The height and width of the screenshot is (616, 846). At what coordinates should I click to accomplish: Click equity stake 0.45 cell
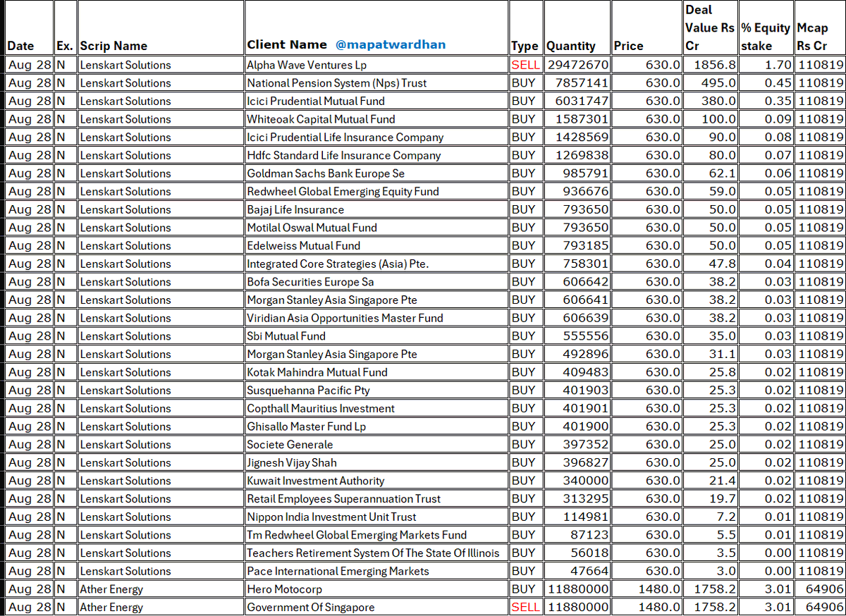point(765,83)
